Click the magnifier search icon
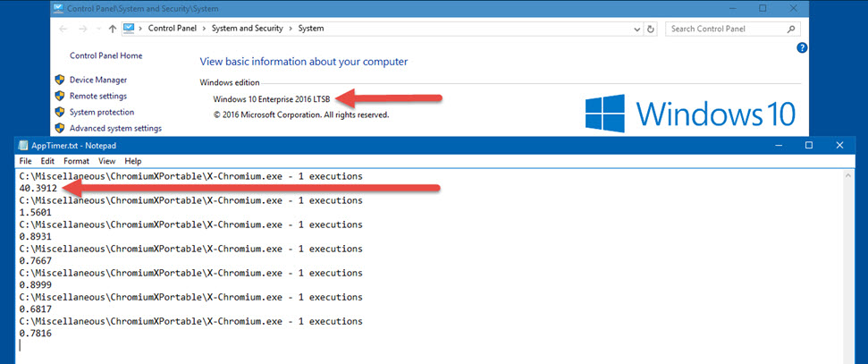This screenshot has height=364, width=868. pyautogui.click(x=792, y=29)
